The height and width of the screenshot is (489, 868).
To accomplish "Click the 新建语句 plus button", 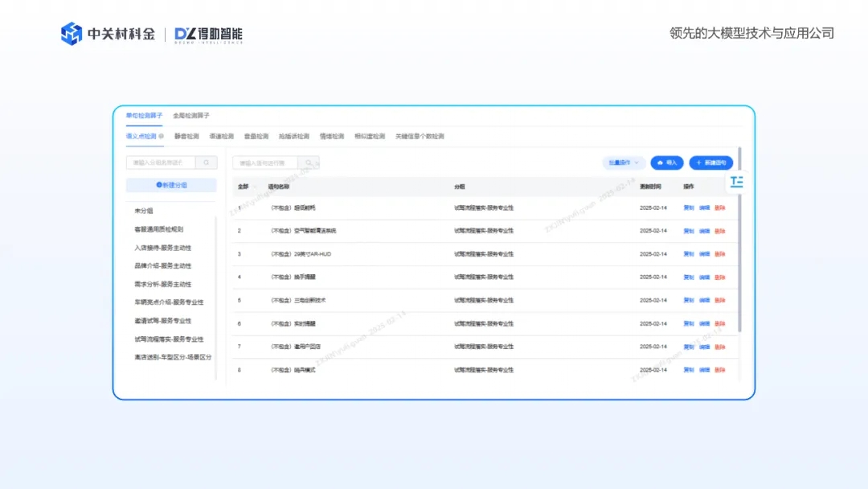I will (710, 162).
